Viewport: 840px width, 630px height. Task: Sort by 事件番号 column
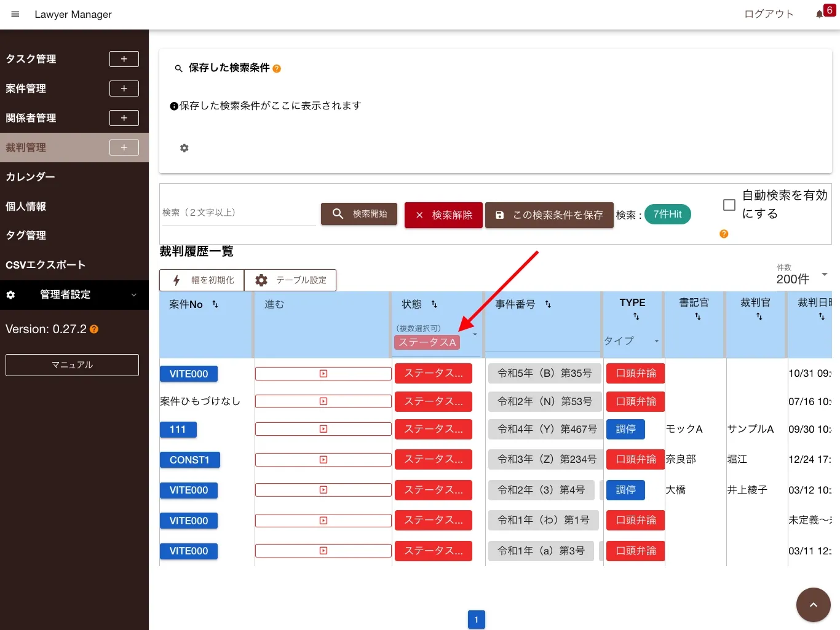tap(548, 304)
